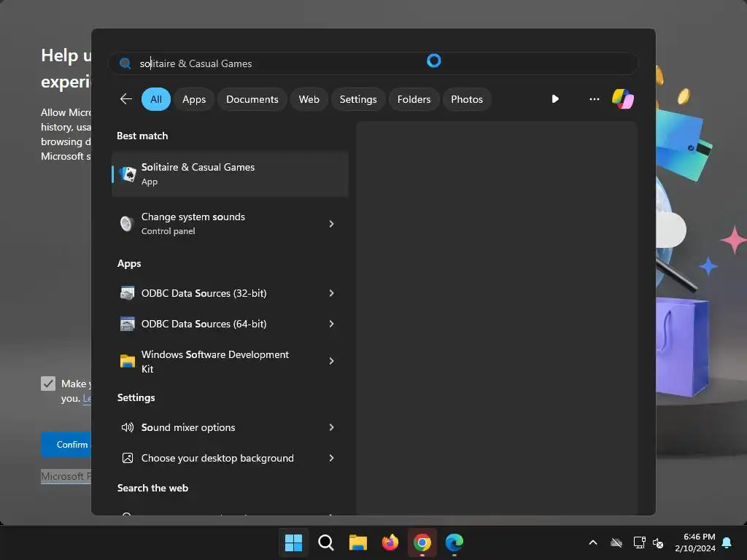The width and height of the screenshot is (747, 560).
Task: Switch to Google Chrome on taskbar
Action: pyautogui.click(x=422, y=542)
